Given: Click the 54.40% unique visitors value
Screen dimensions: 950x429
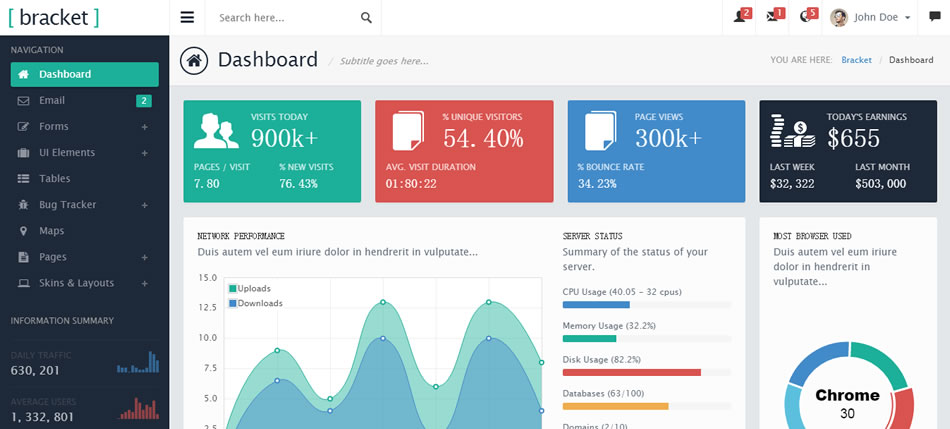Looking at the screenshot, I should tap(483, 139).
